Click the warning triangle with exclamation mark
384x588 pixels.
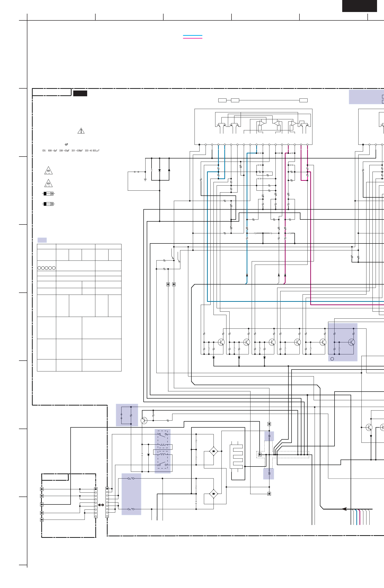[x=81, y=131]
